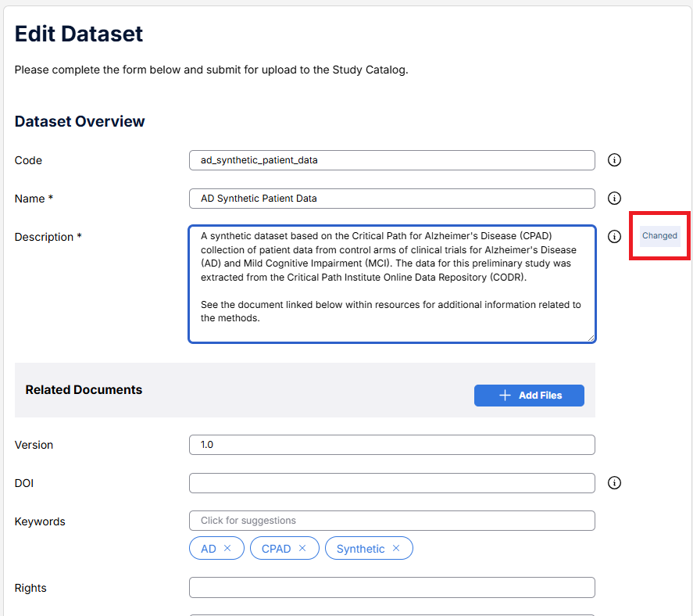Click the Rights input field
693x616 pixels.
391,588
